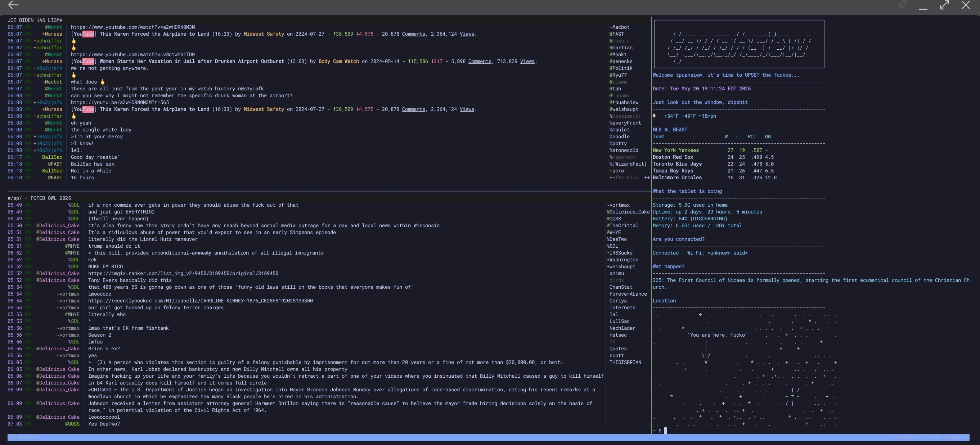
Task: Select Goriya in the lower nick list
Action: pos(618,301)
